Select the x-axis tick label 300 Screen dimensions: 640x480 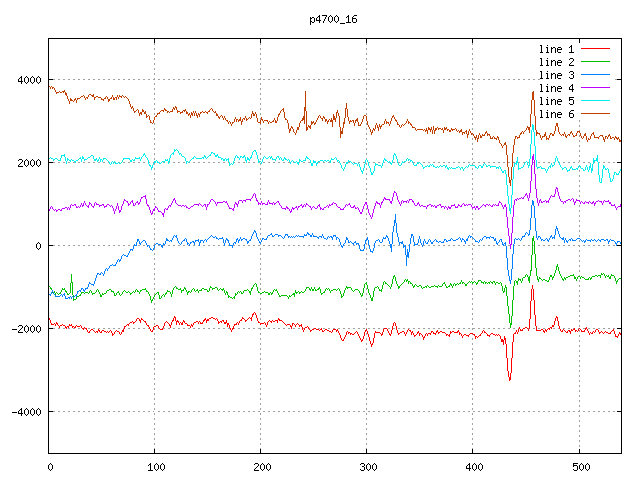[x=366, y=466]
